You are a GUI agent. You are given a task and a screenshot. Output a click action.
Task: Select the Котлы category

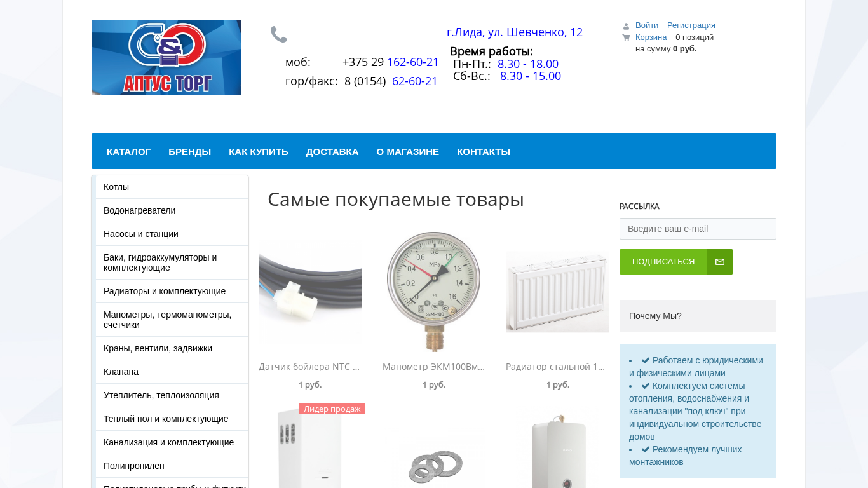[172, 187]
